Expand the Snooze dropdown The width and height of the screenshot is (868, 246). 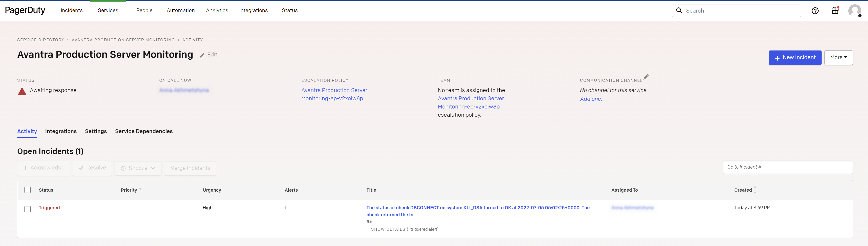[x=138, y=168]
